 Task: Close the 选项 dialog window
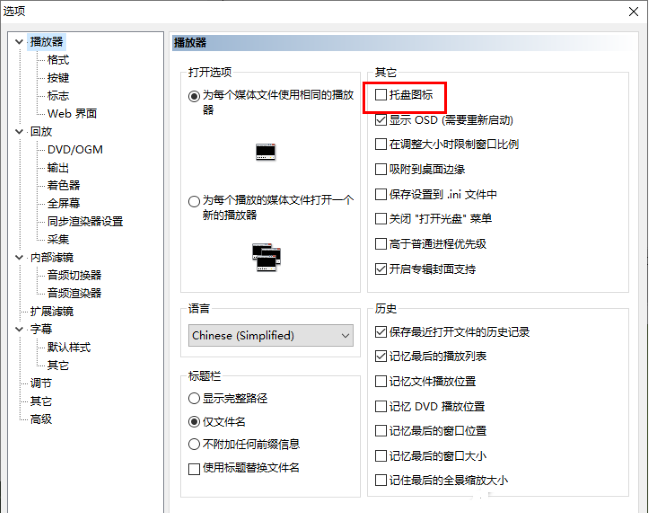633,12
